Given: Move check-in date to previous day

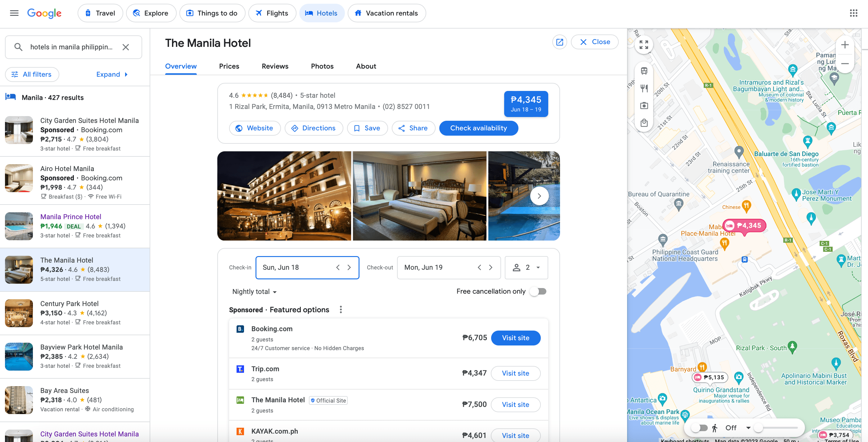Looking at the screenshot, I should [338, 268].
